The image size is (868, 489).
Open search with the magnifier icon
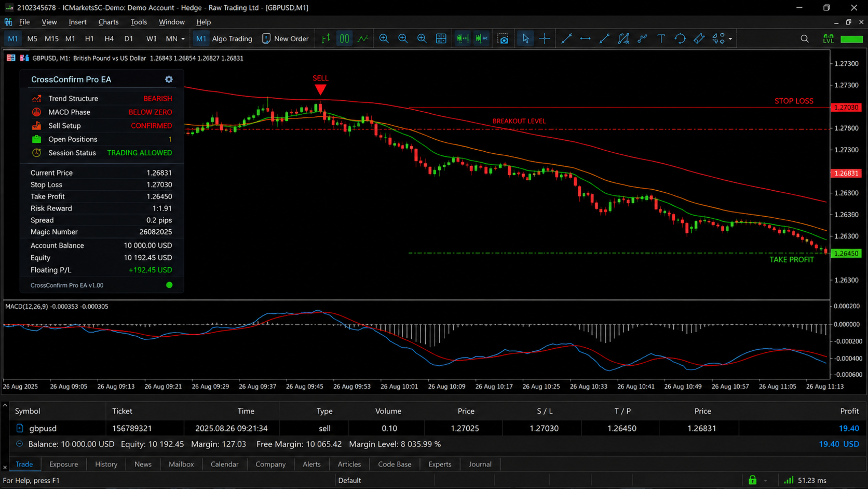pos(805,38)
